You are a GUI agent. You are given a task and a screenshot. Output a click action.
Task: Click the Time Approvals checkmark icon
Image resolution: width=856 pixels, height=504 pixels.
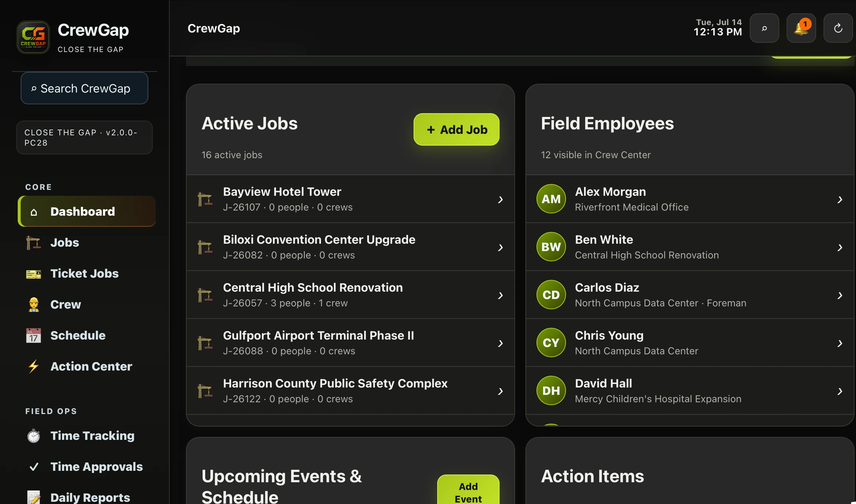tap(34, 467)
